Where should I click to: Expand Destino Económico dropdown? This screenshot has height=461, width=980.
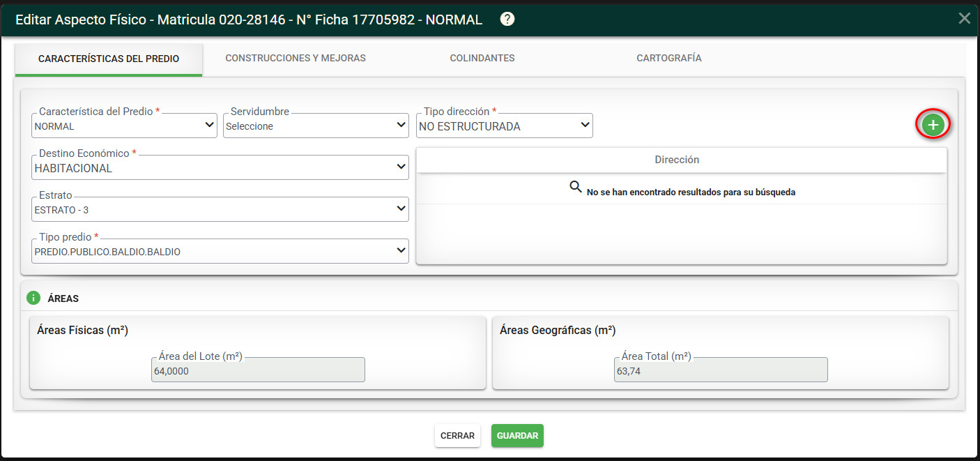tap(220, 167)
